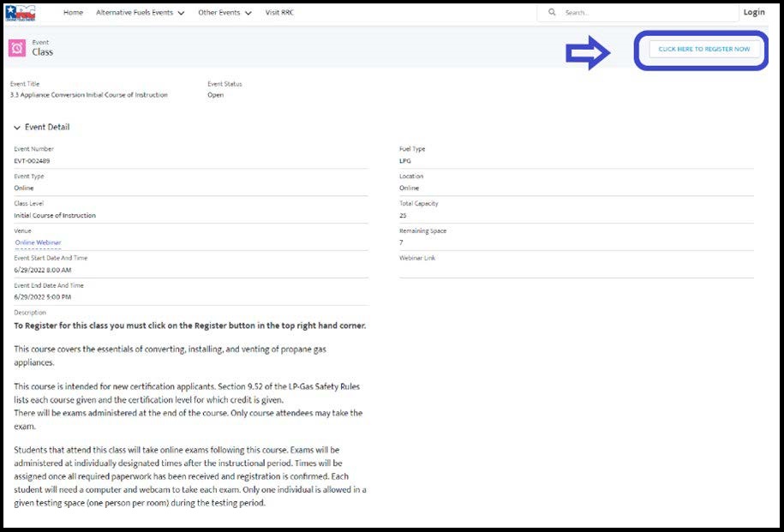
Task: Click the Event Detail section heading
Action: tap(47, 127)
